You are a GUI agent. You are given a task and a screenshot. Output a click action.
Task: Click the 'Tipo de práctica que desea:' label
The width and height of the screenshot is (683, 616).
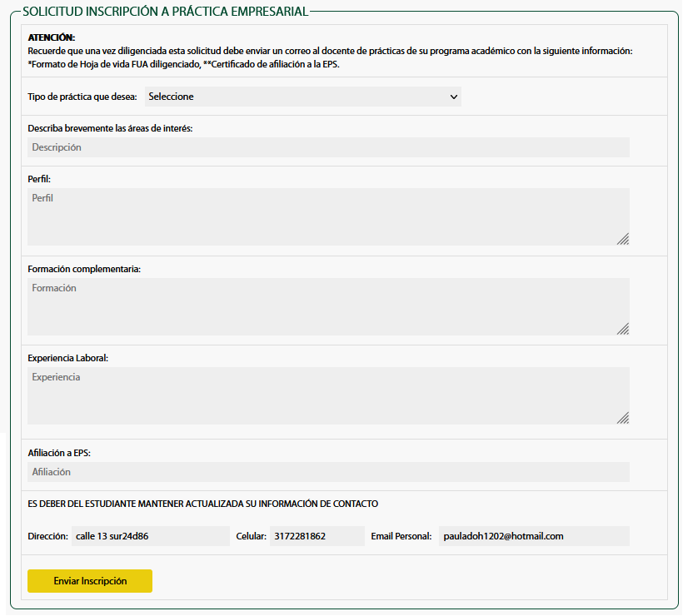82,97
